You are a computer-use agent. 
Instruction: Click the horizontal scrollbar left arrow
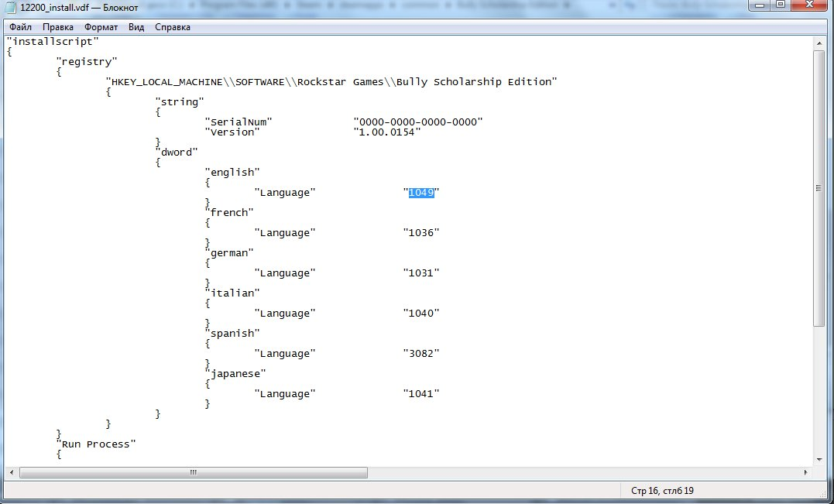tap(12, 472)
